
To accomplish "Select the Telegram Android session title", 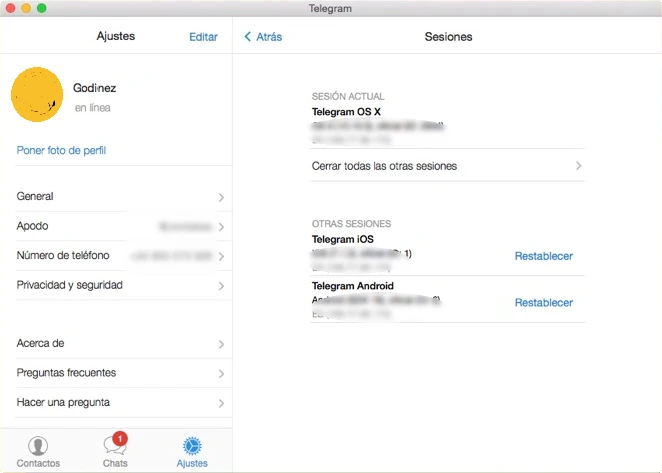I will point(353,286).
